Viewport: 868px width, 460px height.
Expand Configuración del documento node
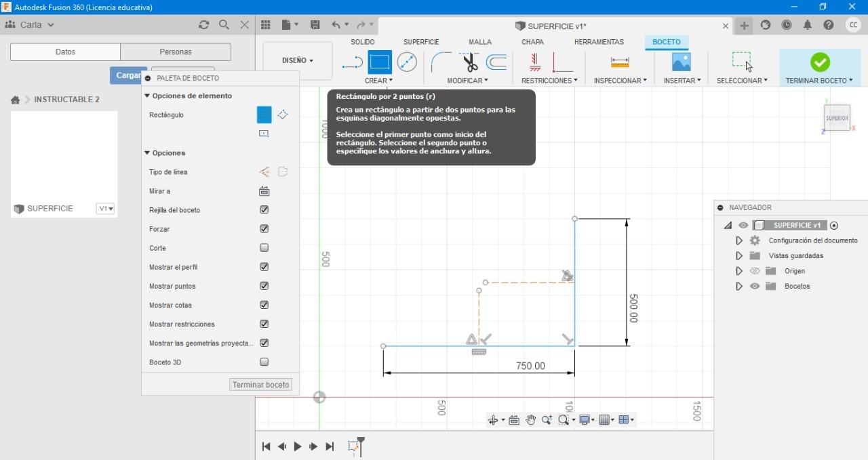[x=739, y=241]
